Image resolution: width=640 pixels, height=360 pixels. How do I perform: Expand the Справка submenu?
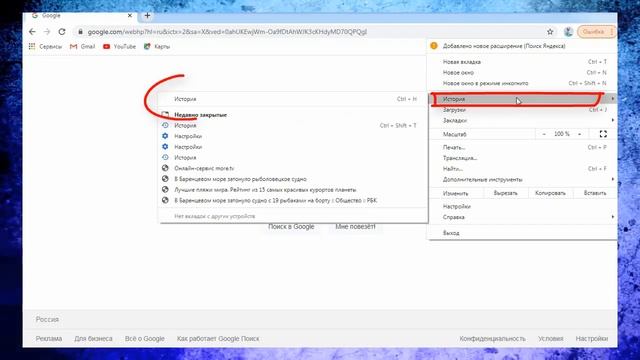tap(522, 217)
